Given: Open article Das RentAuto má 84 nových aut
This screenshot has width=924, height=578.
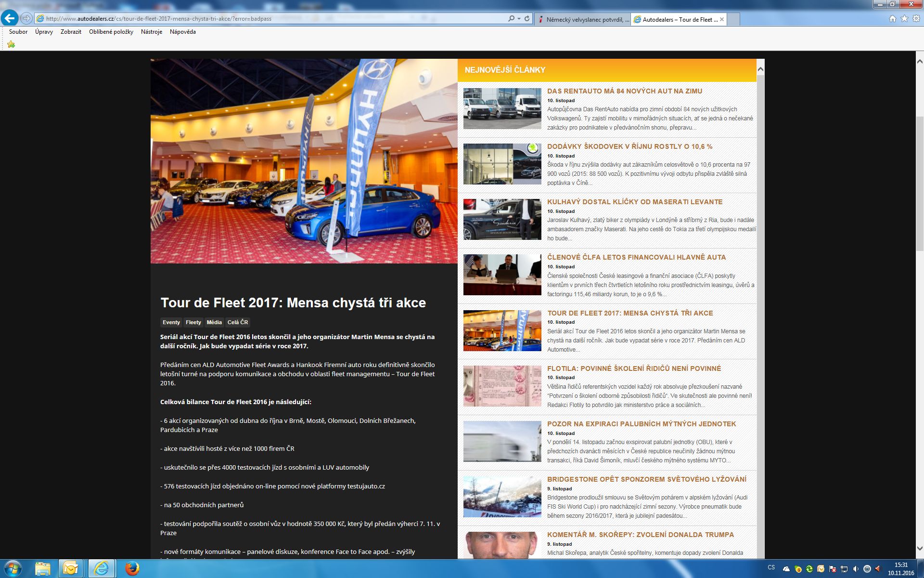Looking at the screenshot, I should point(625,91).
